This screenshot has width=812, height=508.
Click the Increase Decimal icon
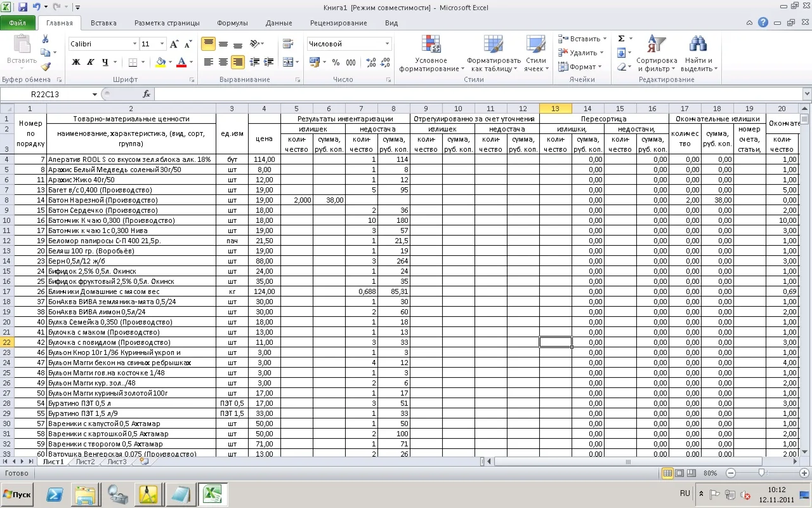coord(370,63)
